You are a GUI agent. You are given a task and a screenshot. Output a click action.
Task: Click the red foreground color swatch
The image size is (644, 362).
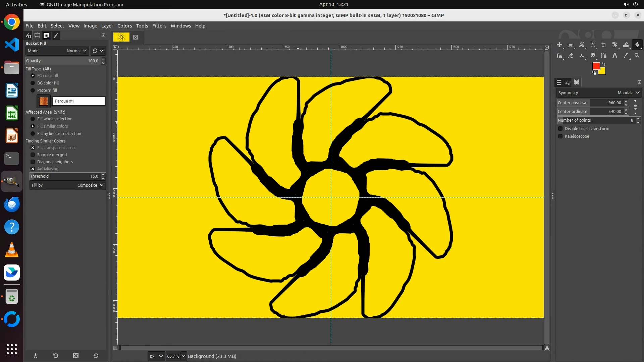click(x=596, y=66)
